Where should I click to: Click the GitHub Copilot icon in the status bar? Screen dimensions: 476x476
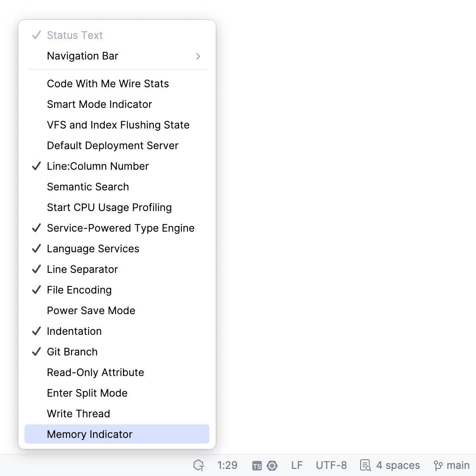coord(199,465)
